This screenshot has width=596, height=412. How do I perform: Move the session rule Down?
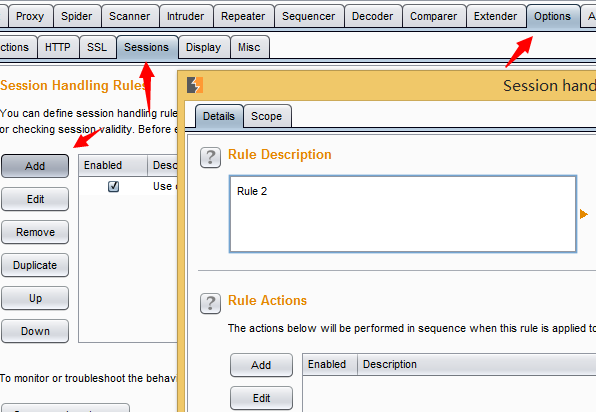tap(35, 331)
